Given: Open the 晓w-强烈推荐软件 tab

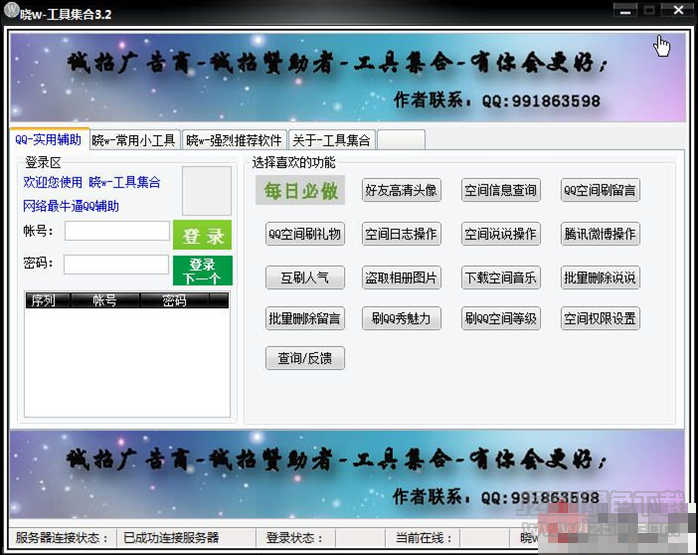Looking at the screenshot, I should point(234,140).
